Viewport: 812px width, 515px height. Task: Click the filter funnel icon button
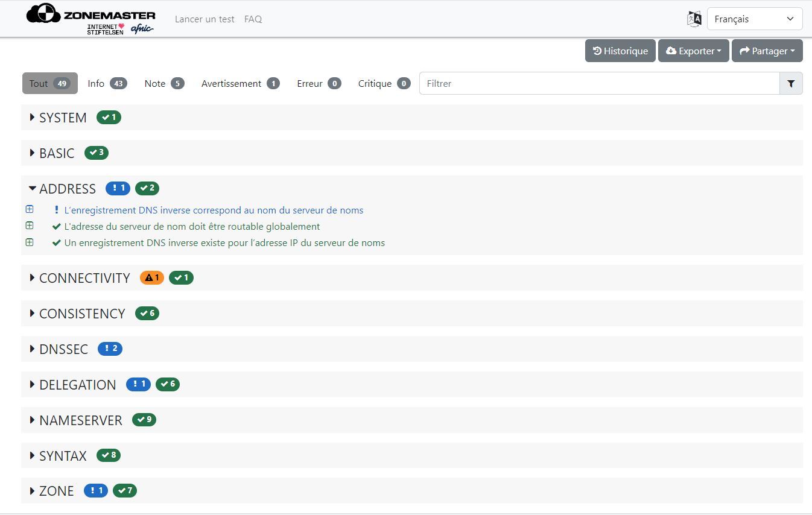pyautogui.click(x=791, y=84)
